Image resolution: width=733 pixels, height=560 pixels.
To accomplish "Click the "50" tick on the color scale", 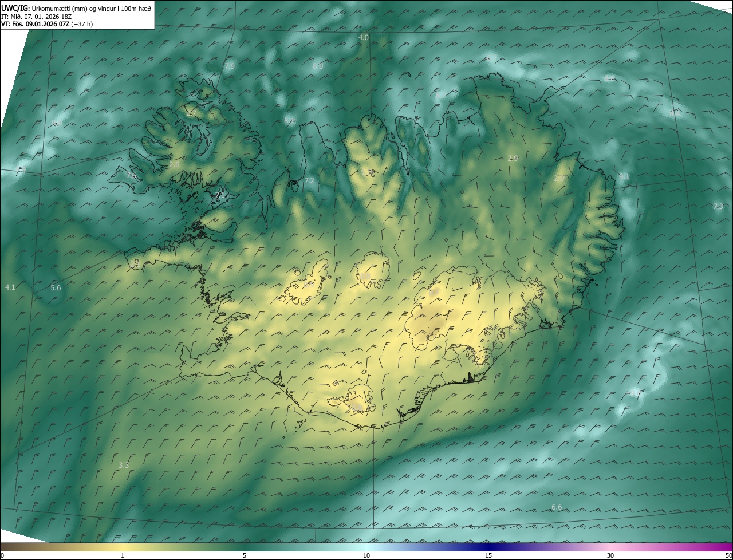I will point(728,556).
